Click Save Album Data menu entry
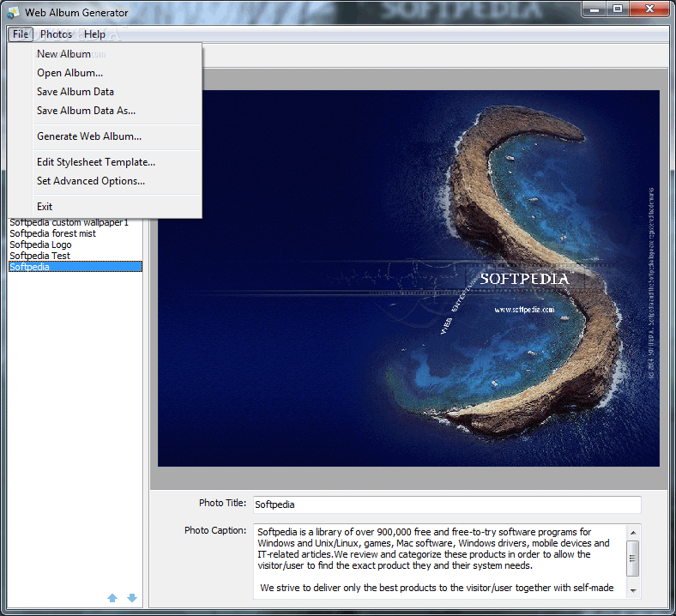Screen dimensions: 676x616 tap(118, 92)
